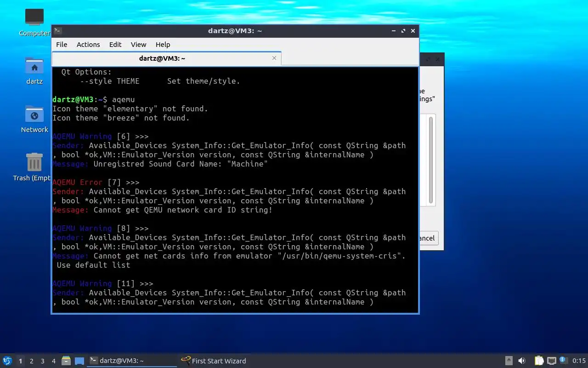The image size is (588, 368).
Task: Open the clipboard manager tray icon
Action: click(x=539, y=361)
